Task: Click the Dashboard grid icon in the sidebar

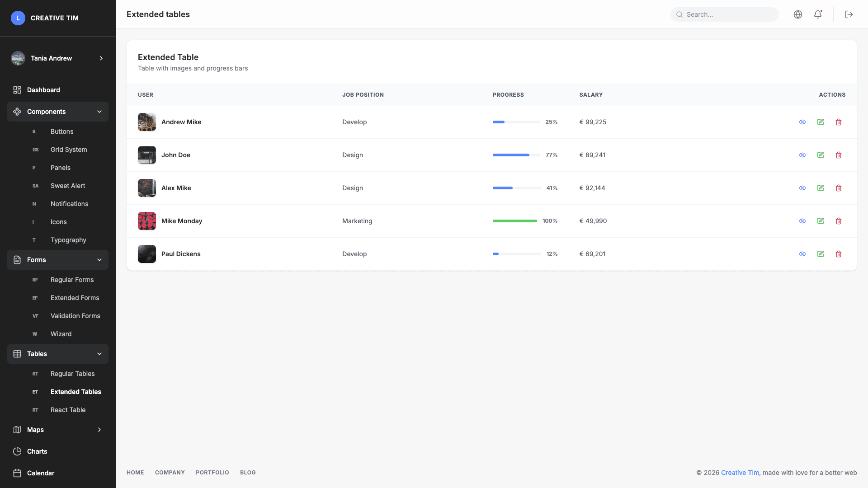Action: tap(17, 89)
